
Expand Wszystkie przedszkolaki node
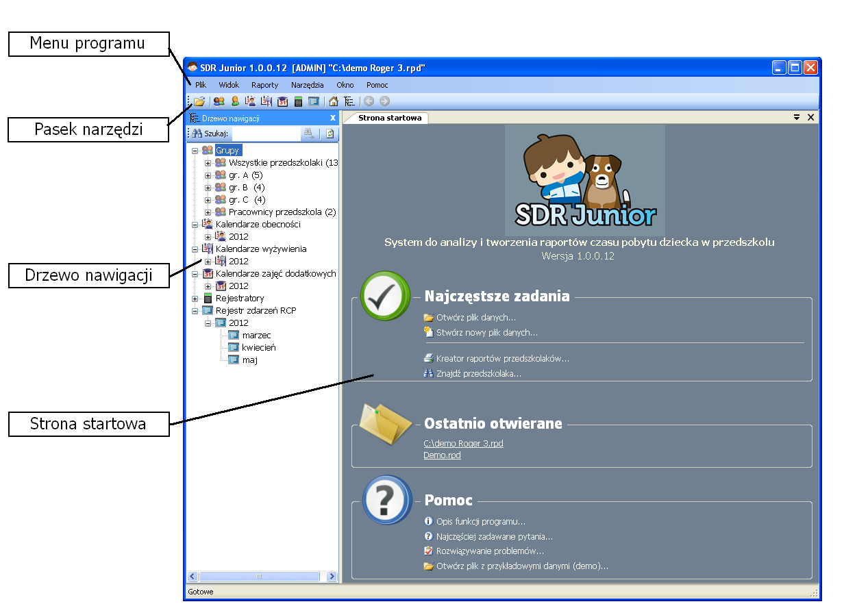[208, 163]
